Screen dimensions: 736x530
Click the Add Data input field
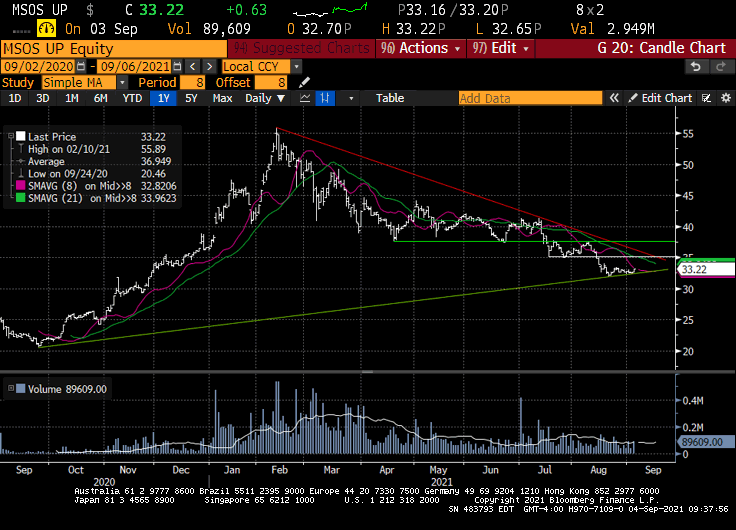(x=530, y=98)
